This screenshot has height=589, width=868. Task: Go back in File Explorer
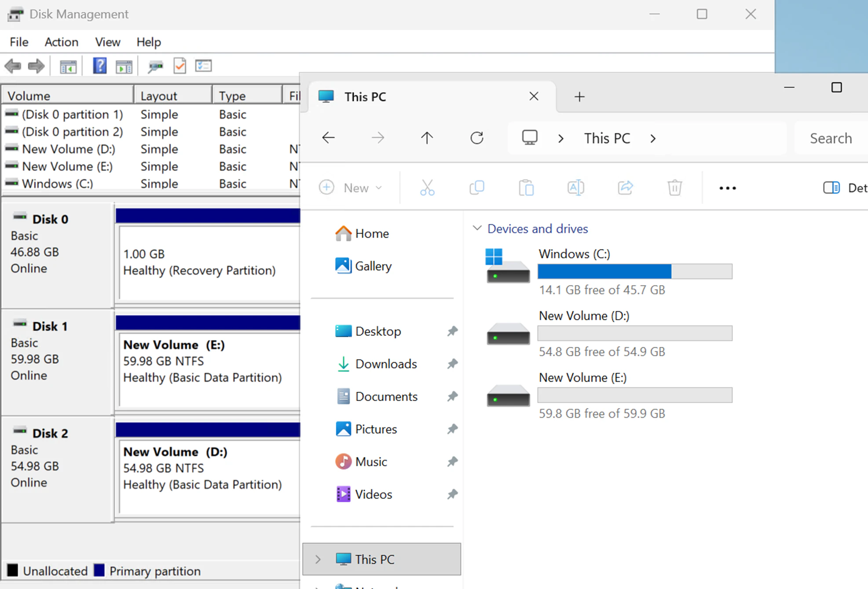point(328,138)
